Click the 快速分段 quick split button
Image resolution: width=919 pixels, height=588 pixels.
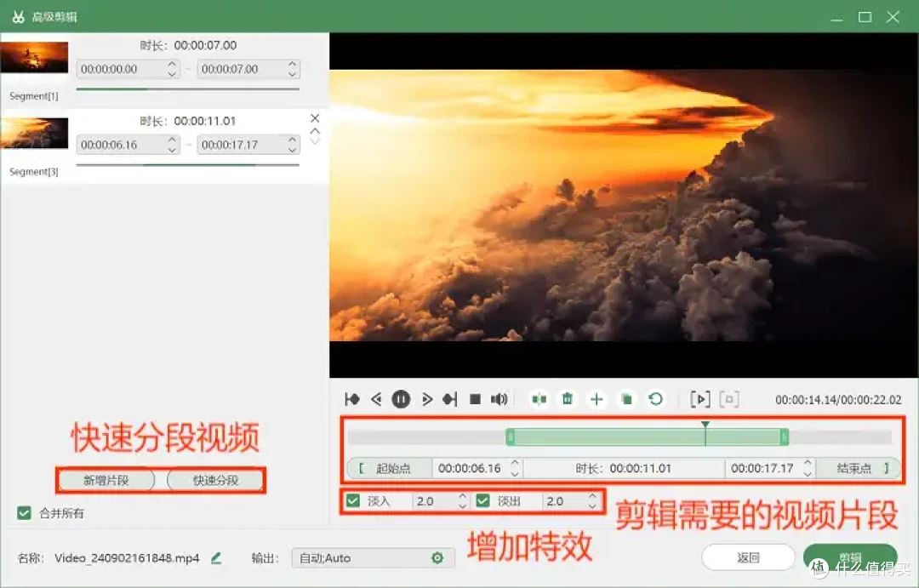pyautogui.click(x=215, y=480)
